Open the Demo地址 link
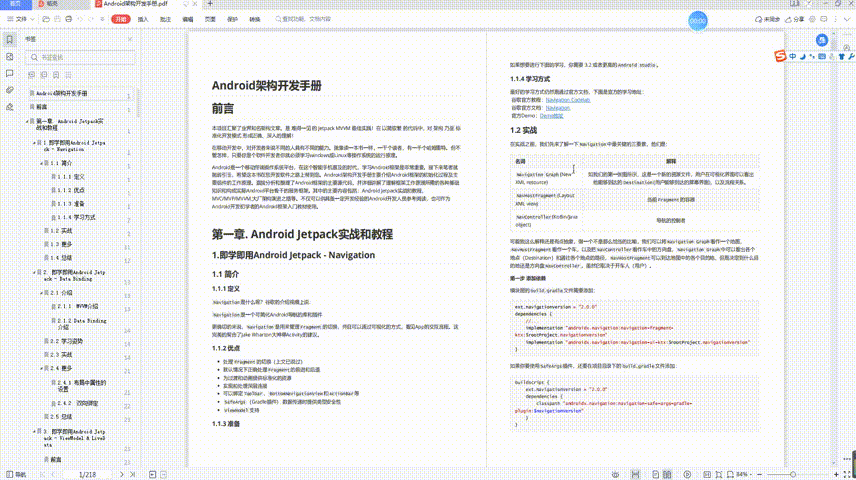Viewport: 856px width, 480px height. (x=551, y=116)
